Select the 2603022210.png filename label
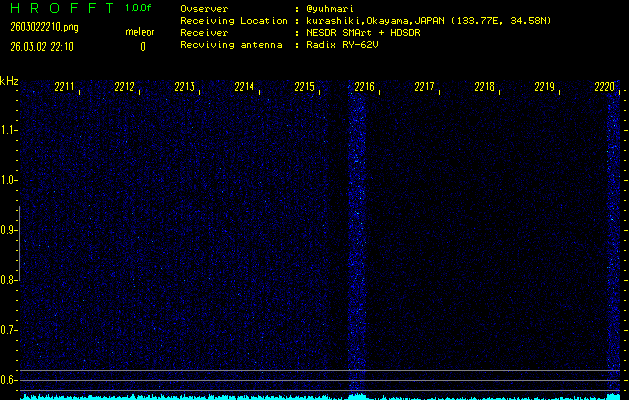Screen dimensions: 629x400 point(41,29)
